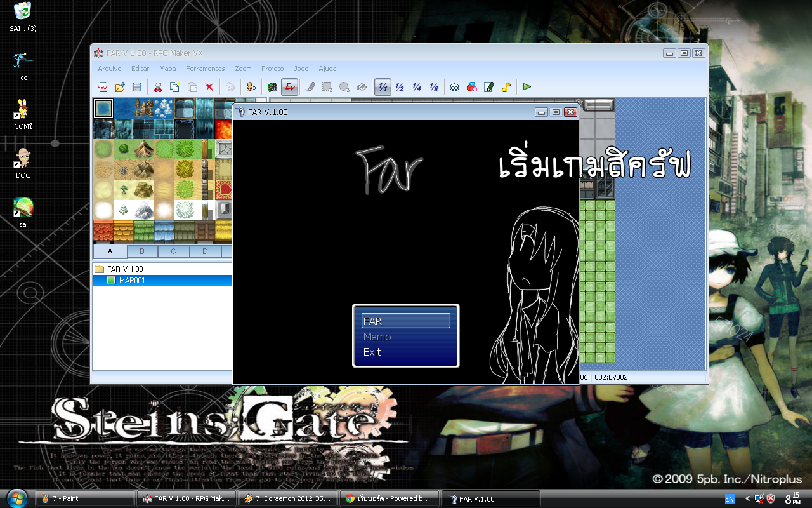Image resolution: width=812 pixels, height=508 pixels.
Task: Open the Resource Manager shapes icon
Action: (472, 87)
